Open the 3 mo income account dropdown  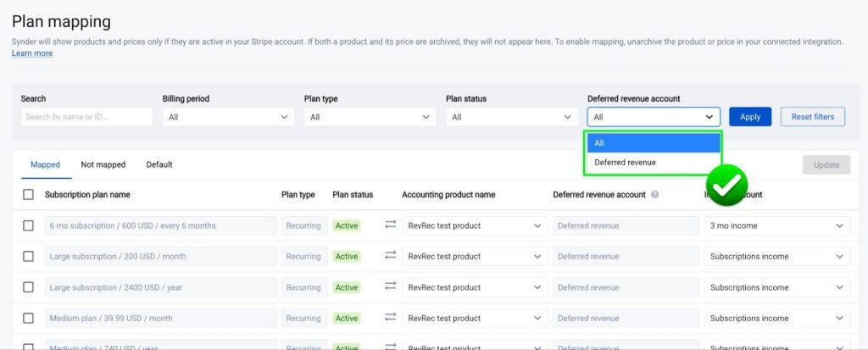click(776, 225)
